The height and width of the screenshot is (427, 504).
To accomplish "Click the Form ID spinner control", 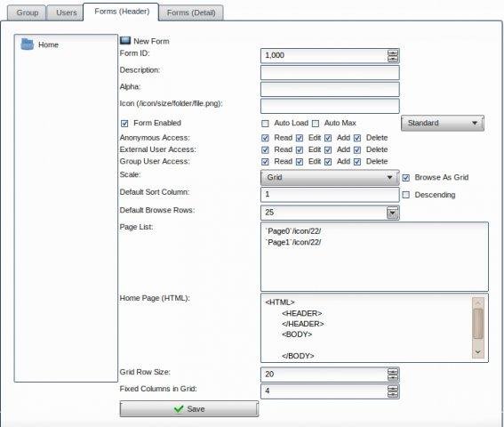I will coord(393,56).
